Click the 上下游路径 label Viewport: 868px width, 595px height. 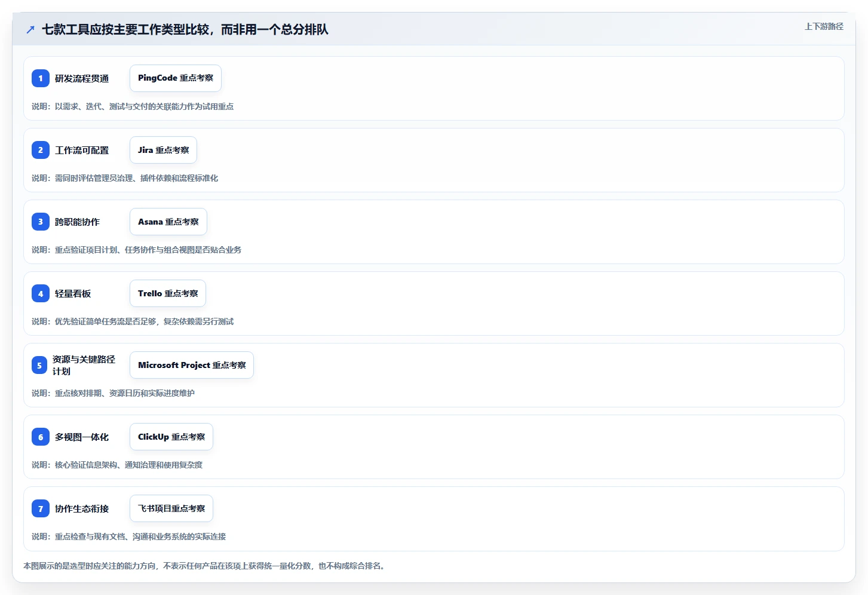click(824, 26)
